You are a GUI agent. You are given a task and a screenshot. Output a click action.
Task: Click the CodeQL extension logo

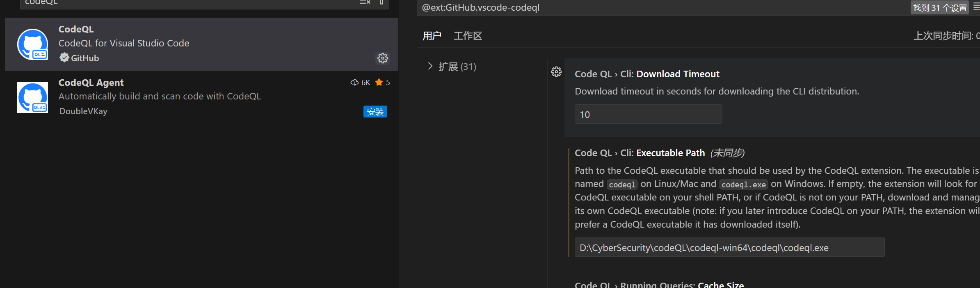[x=33, y=44]
